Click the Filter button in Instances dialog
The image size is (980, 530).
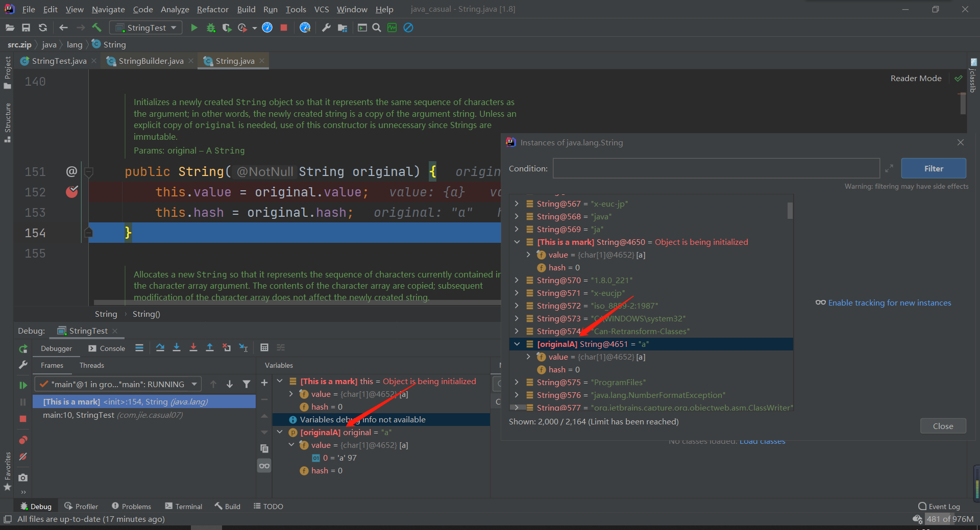pyautogui.click(x=934, y=168)
